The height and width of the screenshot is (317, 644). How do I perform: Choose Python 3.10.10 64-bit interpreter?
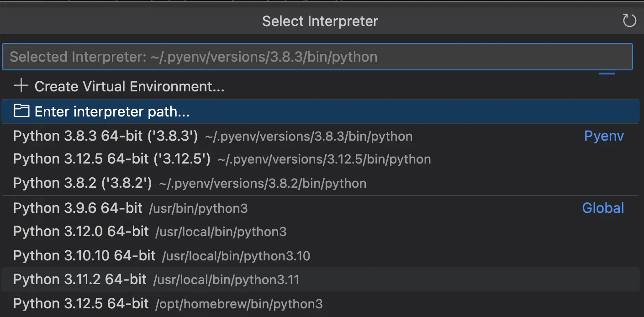(320, 255)
